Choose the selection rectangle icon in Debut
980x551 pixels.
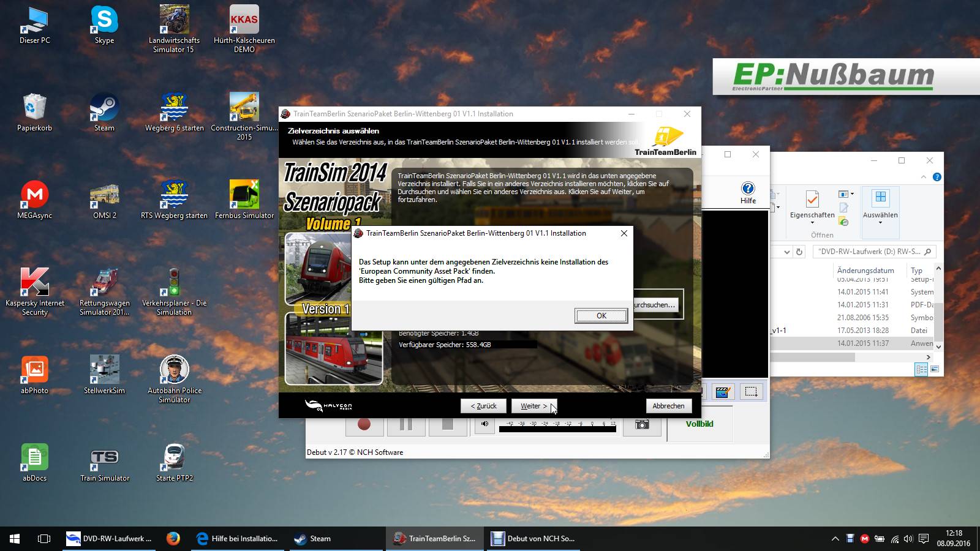pyautogui.click(x=752, y=392)
